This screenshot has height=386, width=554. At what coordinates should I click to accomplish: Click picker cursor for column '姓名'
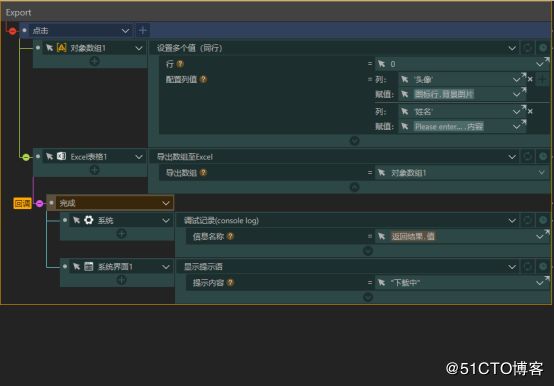405,112
